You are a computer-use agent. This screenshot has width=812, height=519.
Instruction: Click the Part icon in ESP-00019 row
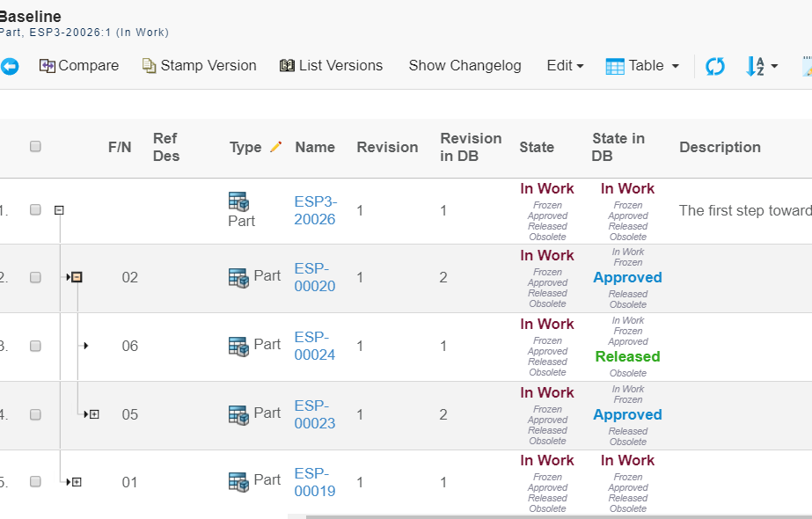(x=238, y=481)
